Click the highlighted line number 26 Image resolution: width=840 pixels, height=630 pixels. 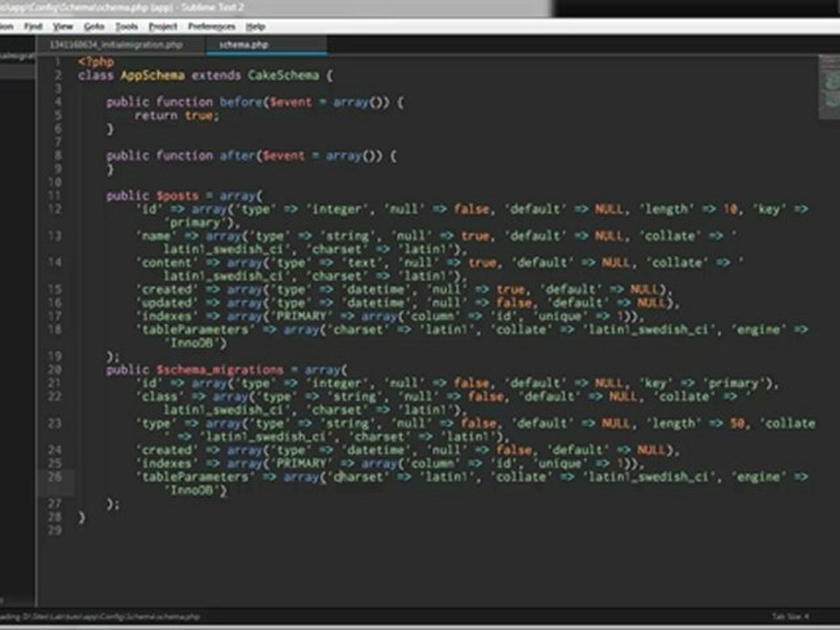point(54,477)
